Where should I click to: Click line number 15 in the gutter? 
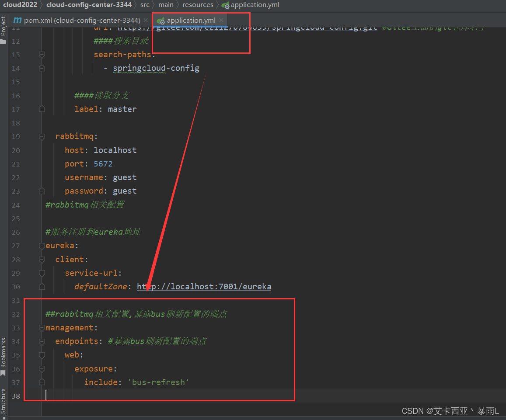15,82
